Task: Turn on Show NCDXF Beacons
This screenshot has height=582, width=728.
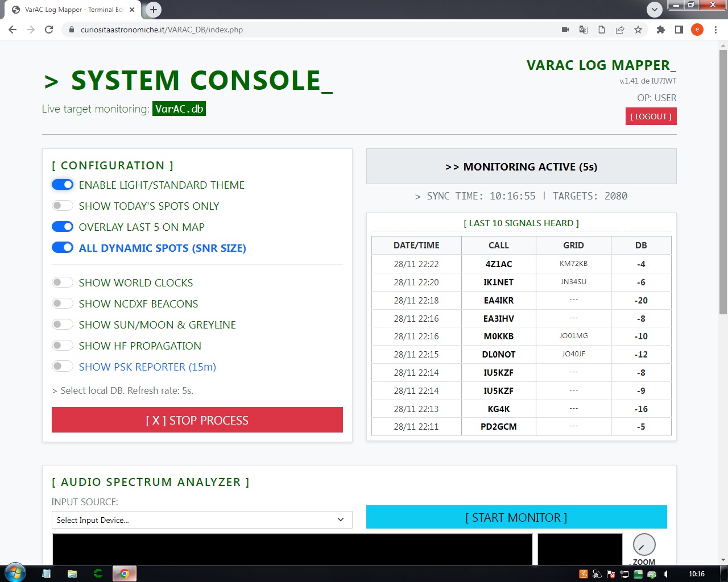Action: [63, 304]
